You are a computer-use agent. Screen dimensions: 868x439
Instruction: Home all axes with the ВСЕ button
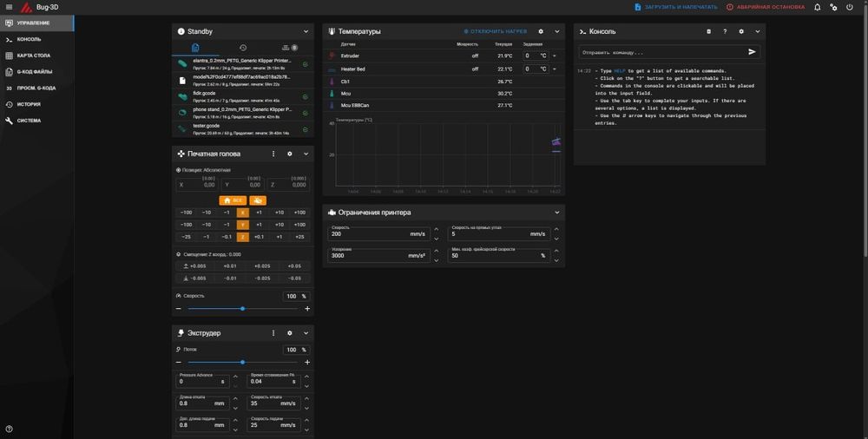point(233,200)
